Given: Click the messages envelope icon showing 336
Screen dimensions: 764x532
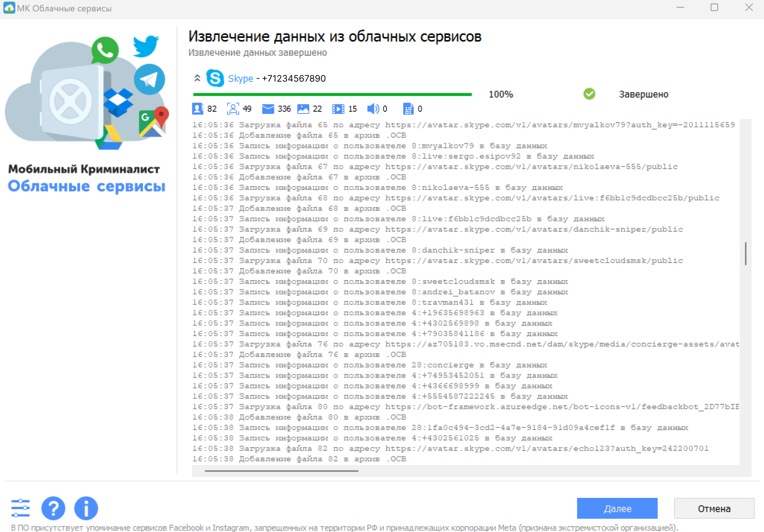Looking at the screenshot, I should (268, 109).
